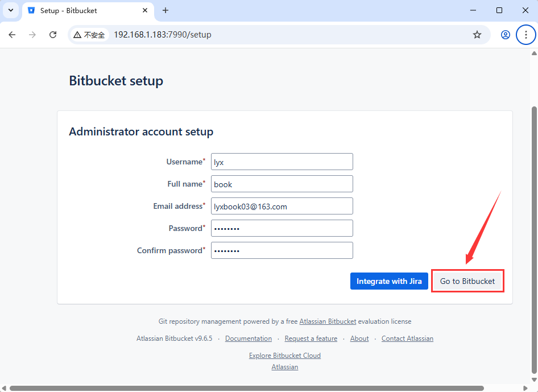This screenshot has height=392, width=538.
Task: Open a new browser tab
Action: point(165,10)
